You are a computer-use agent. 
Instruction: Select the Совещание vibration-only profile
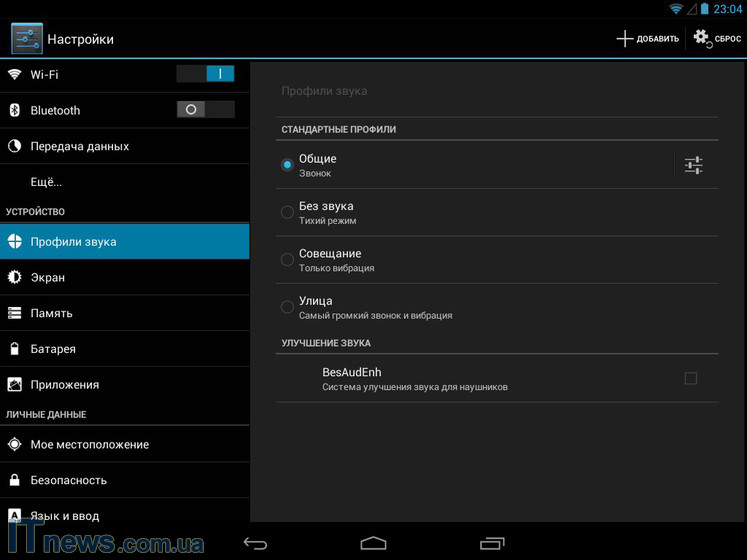click(287, 260)
